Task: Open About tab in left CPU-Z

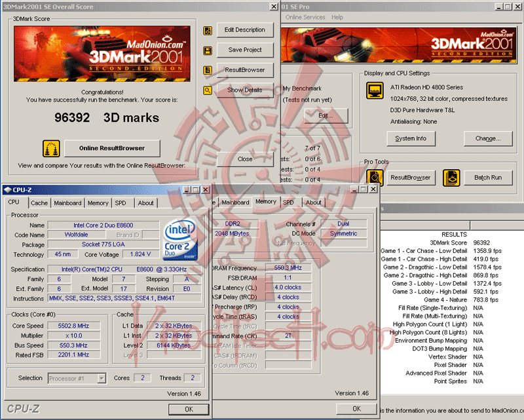Action: [145, 203]
